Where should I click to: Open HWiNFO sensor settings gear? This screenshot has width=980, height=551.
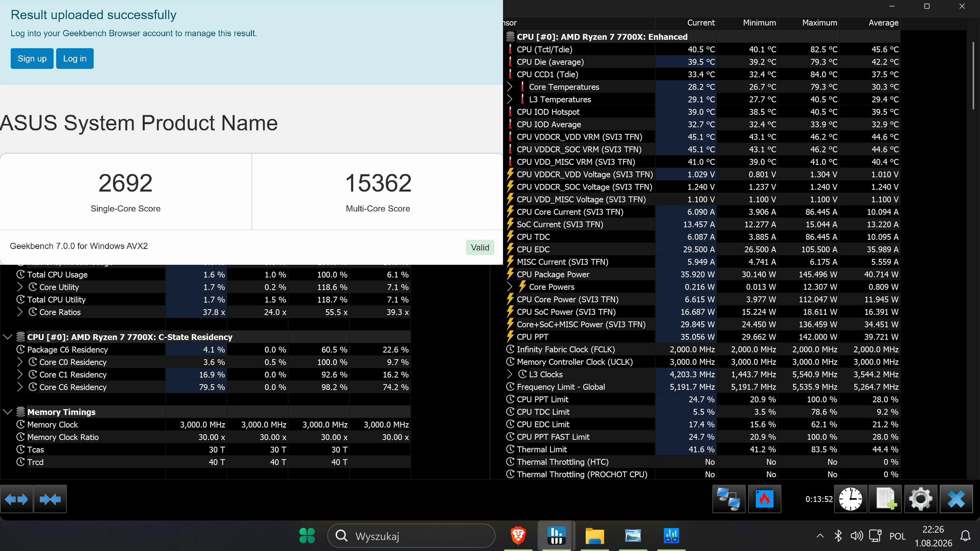click(921, 498)
